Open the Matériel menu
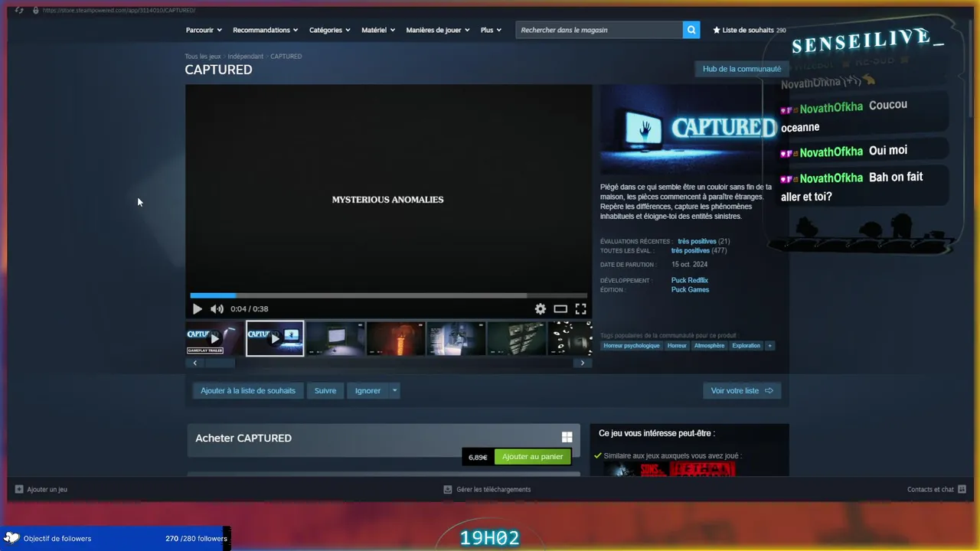Image resolution: width=980 pixels, height=551 pixels. pos(378,30)
